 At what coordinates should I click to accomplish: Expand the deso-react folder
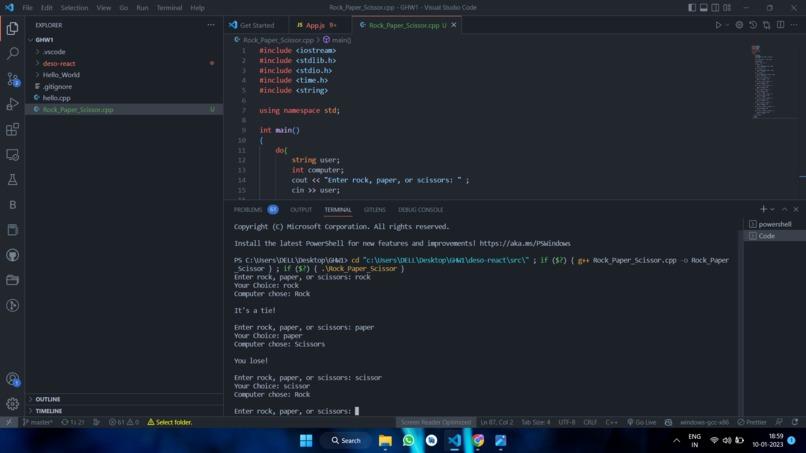coord(59,63)
